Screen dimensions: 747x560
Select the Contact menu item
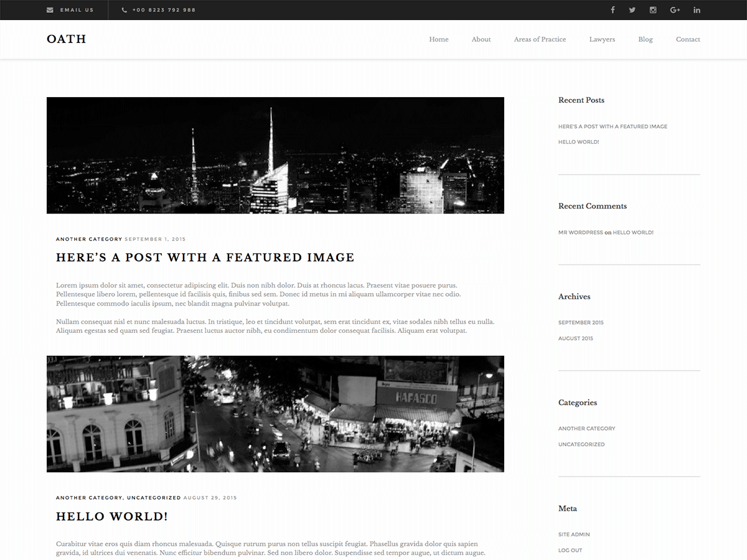688,39
